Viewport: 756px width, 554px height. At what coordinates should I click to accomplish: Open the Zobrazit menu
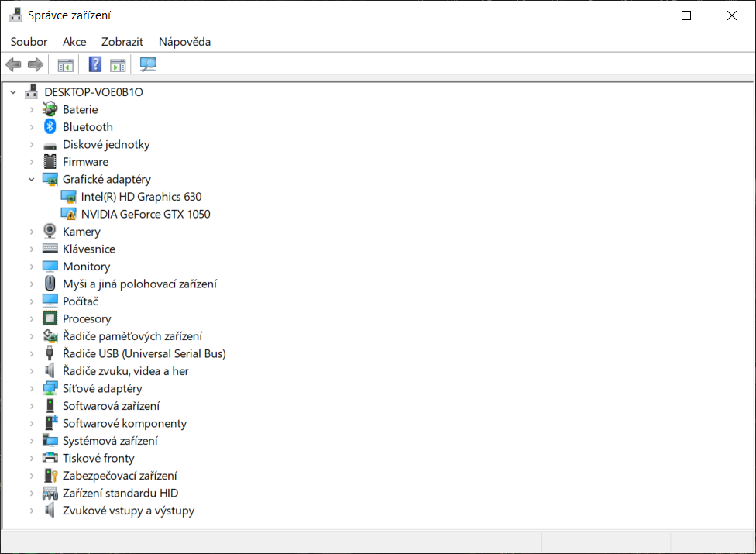(x=122, y=42)
